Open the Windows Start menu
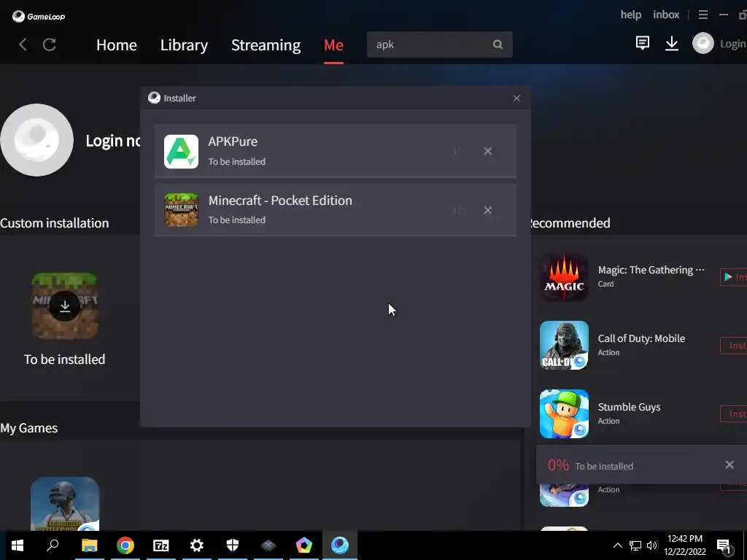This screenshot has width=747, height=560. pos(18,545)
